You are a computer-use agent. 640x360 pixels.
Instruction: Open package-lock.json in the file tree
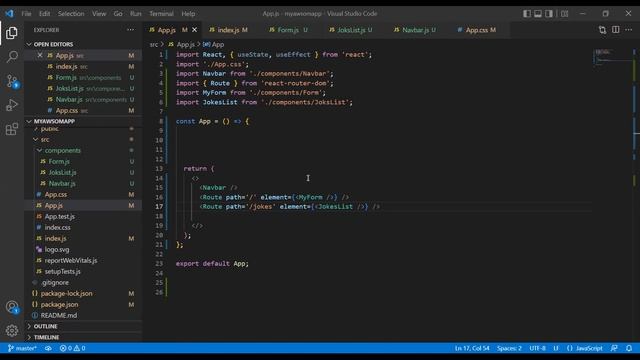(x=66, y=293)
